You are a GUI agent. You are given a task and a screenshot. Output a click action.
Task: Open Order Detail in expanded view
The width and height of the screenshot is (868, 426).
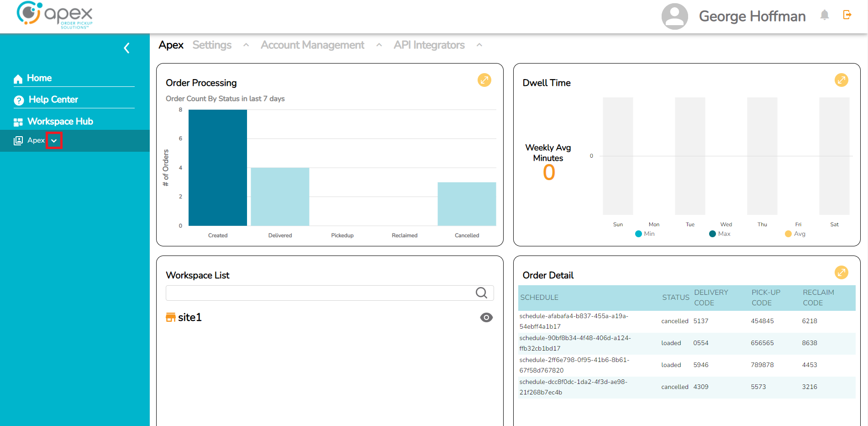point(841,272)
